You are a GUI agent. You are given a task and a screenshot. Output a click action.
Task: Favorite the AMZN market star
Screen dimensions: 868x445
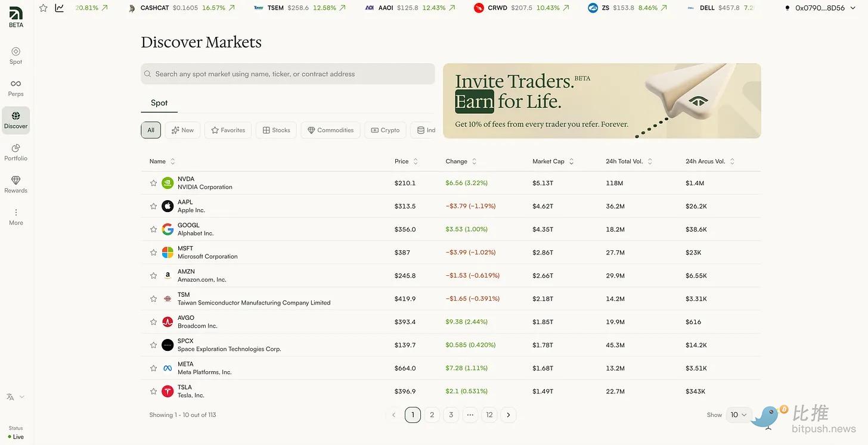(153, 275)
